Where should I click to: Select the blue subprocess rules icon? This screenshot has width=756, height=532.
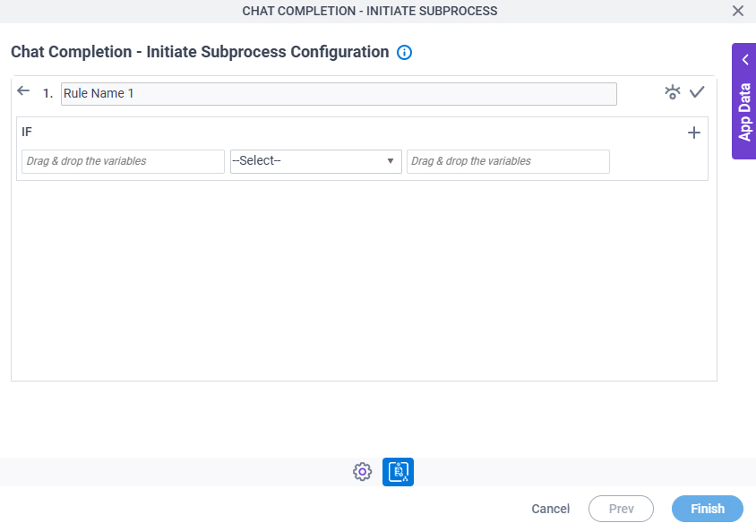coord(398,472)
